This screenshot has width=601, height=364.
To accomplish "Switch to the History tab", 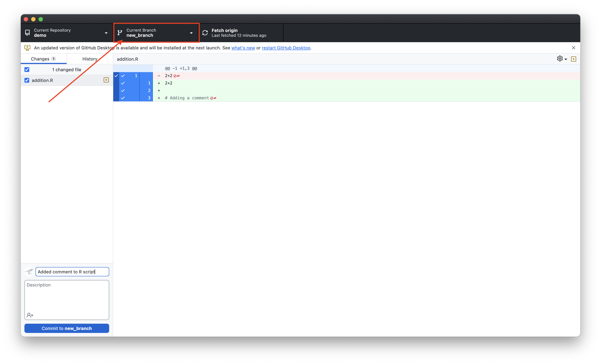I will point(90,59).
